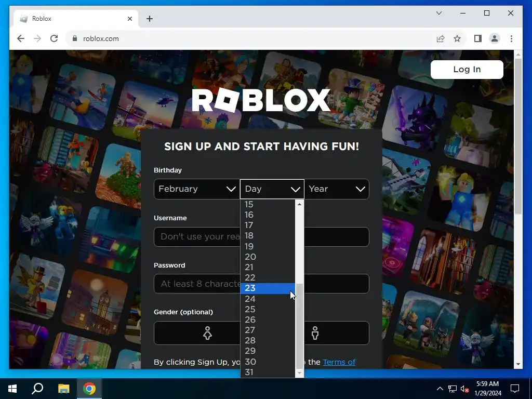The height and width of the screenshot is (399, 532).
Task: Select the female gender icon
Action: click(x=208, y=333)
